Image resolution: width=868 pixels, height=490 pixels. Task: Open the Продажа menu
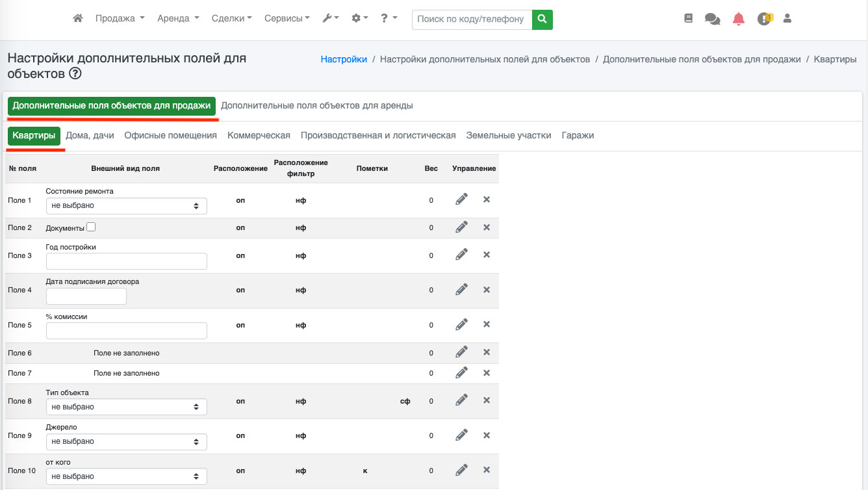(x=120, y=19)
